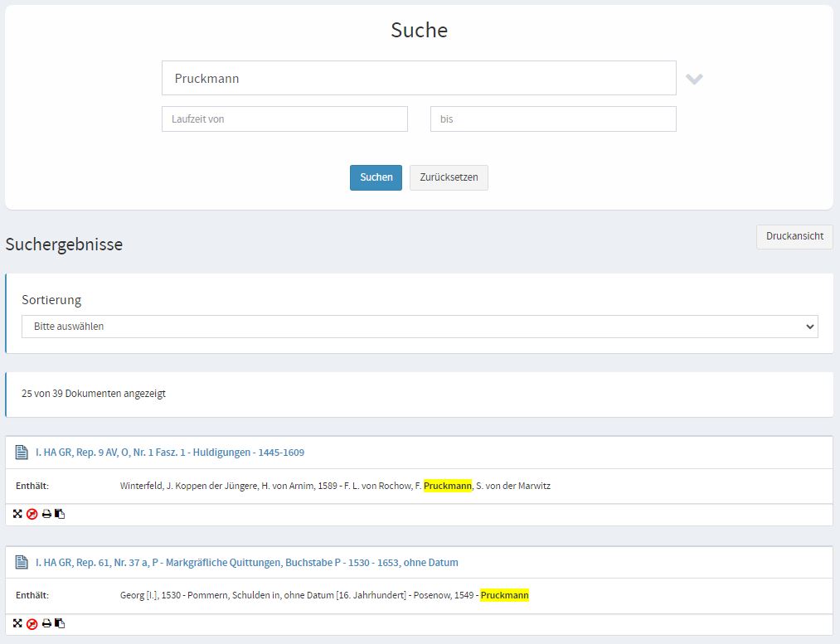Viewport: 840px width, 644px height.
Task: Click clipboard icon under Markgräfliche Quittungen result
Action: point(60,623)
